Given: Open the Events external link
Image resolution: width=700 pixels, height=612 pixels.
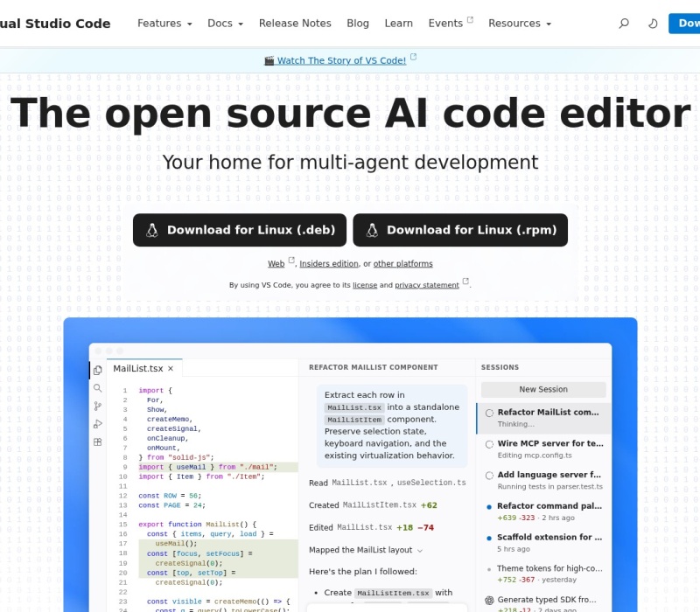Looking at the screenshot, I should [451, 24].
